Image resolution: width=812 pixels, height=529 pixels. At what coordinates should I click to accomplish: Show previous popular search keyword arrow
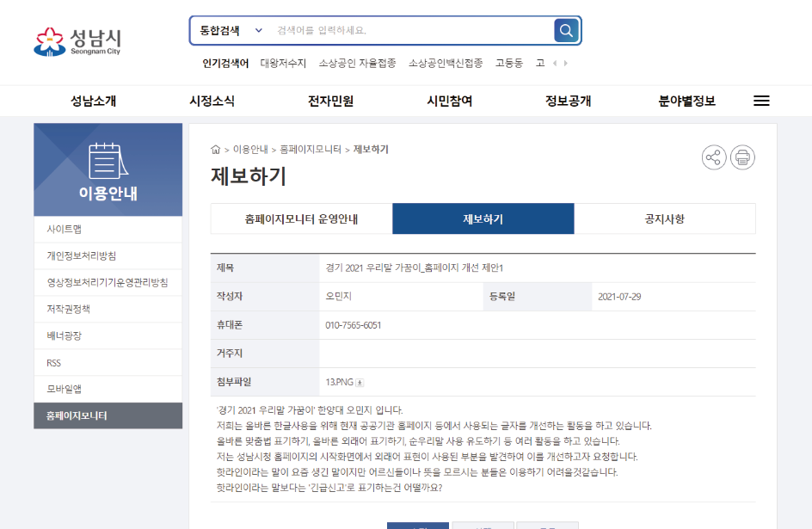click(x=555, y=63)
